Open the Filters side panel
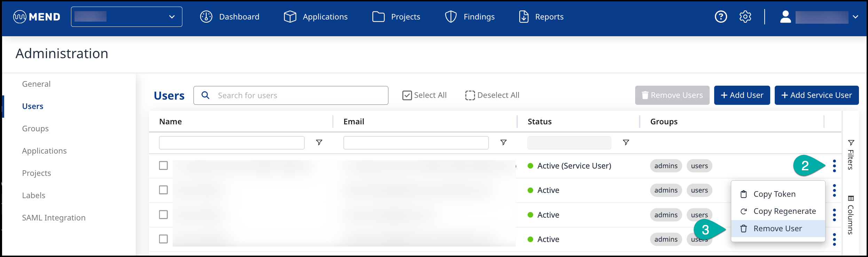 [x=851, y=155]
